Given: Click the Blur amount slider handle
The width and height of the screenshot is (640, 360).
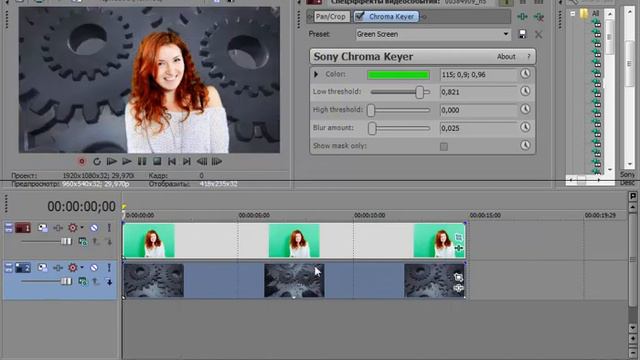Looking at the screenshot, I should point(372,128).
